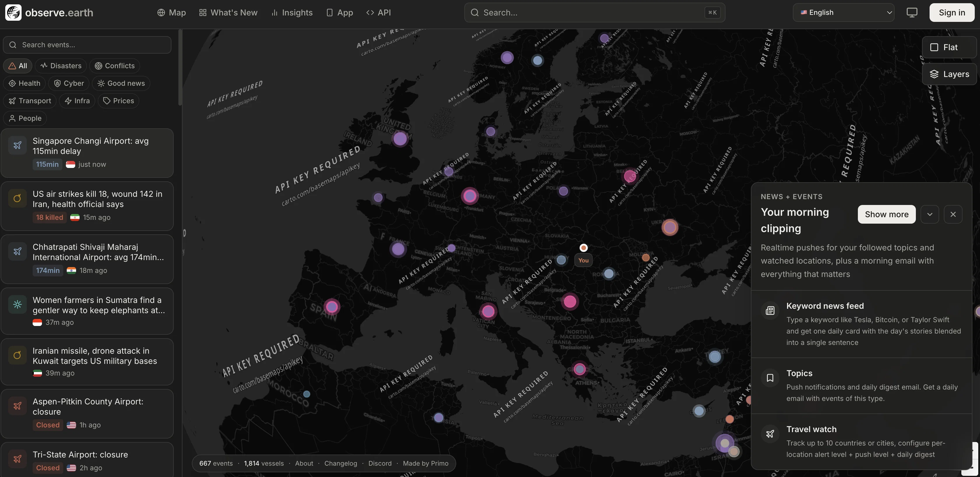Viewport: 980px width, 477px height.
Task: Click the Travel watch plane icon
Action: [770, 434]
